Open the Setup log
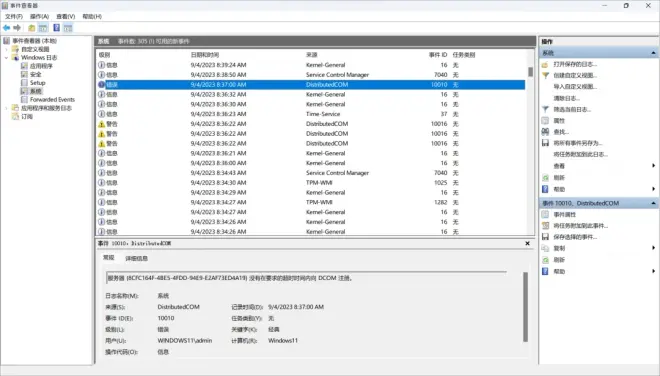660x376 pixels. pyautogui.click(x=37, y=83)
